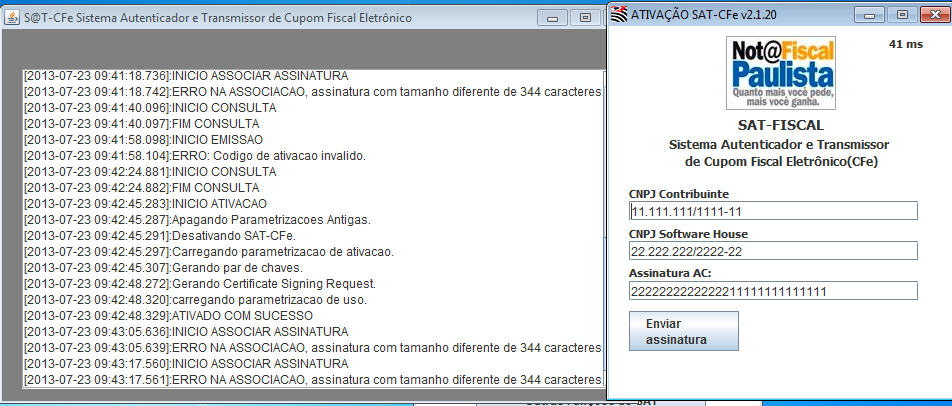Select log line 'Gerando Certificate Signing Request.'
Screen dimensions: 952x406
tap(200, 283)
